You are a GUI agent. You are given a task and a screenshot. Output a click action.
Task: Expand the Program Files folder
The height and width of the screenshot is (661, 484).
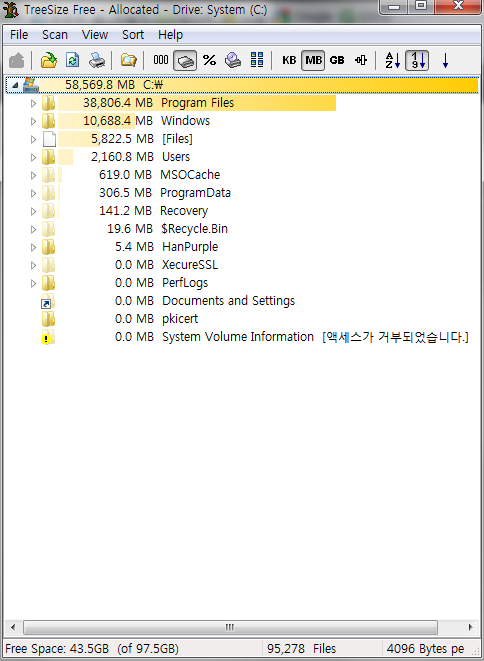(x=33, y=103)
